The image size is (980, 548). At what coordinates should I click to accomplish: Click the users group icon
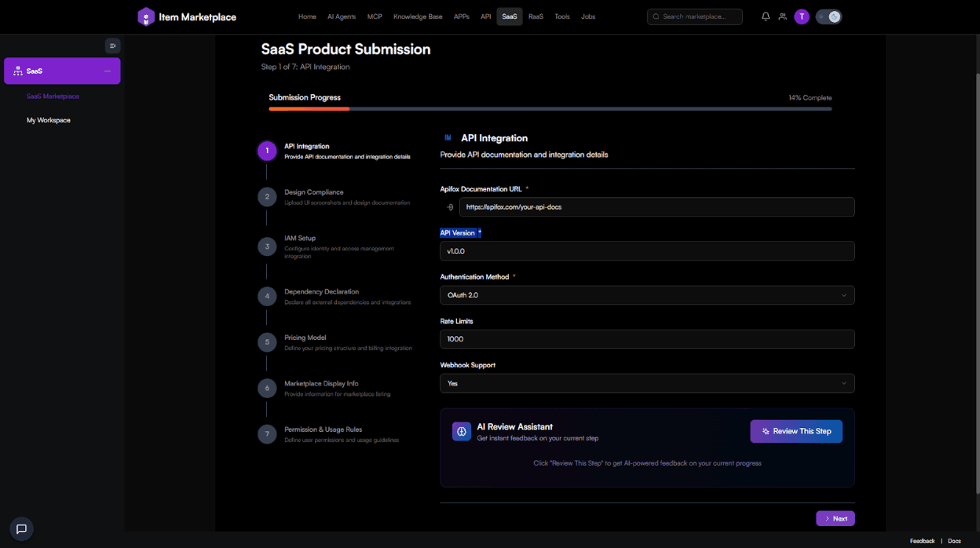click(x=783, y=16)
